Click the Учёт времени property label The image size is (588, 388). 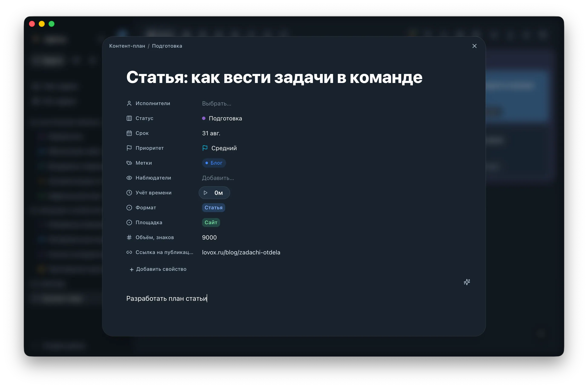(x=153, y=193)
